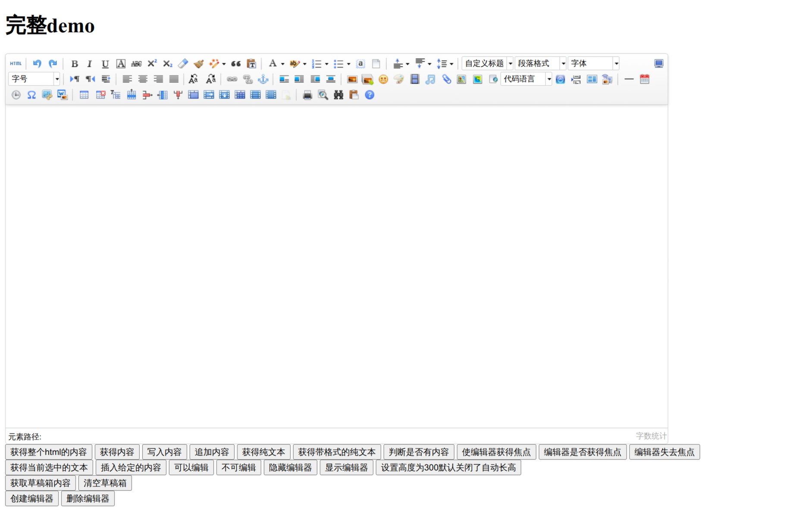Screen dimensions: 811x532
Task: Redo the last edit
Action: 53,64
